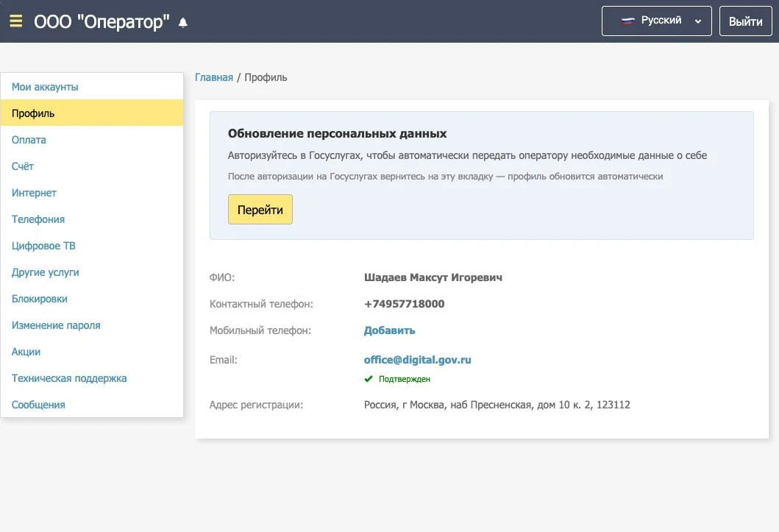The height and width of the screenshot is (532, 779).
Task: Go to Блокировки page
Action: 92,299
